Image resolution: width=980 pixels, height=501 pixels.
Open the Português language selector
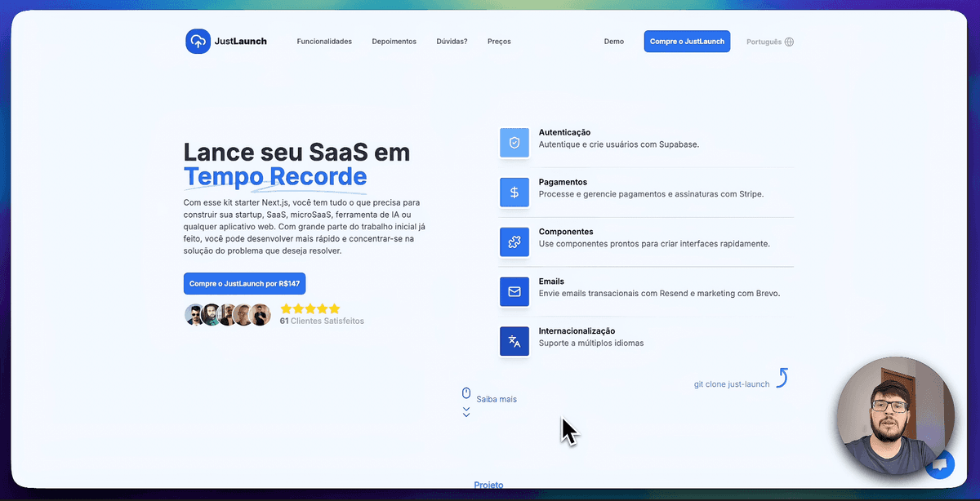tap(770, 42)
